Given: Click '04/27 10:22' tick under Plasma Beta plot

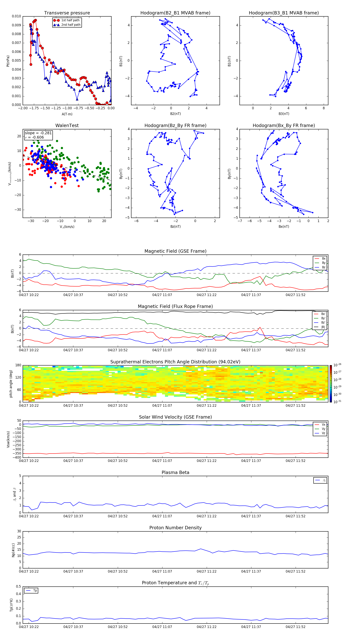Looking at the screenshot, I should click(29, 516).
